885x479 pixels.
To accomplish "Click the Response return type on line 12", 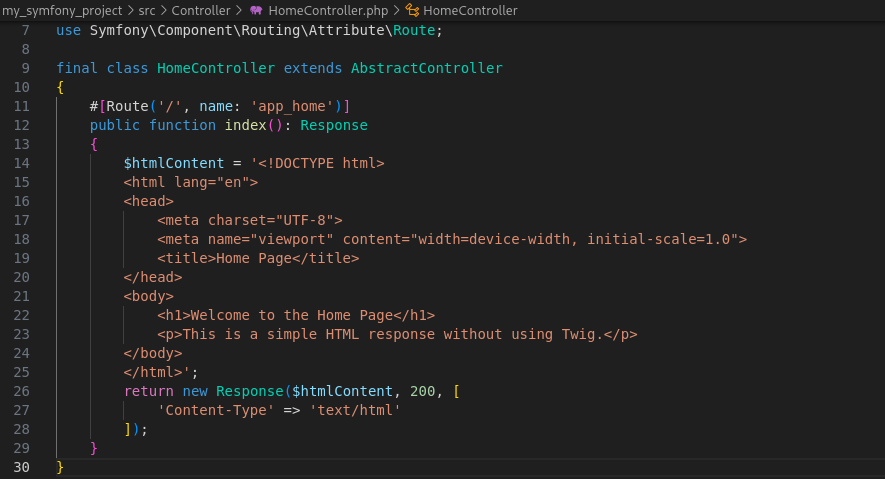I will click(x=334, y=125).
